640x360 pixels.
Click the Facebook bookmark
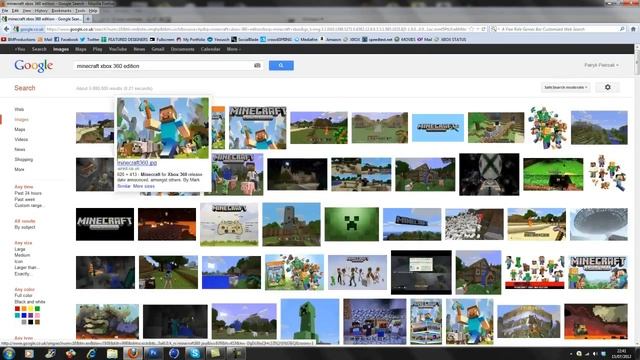click(66, 40)
